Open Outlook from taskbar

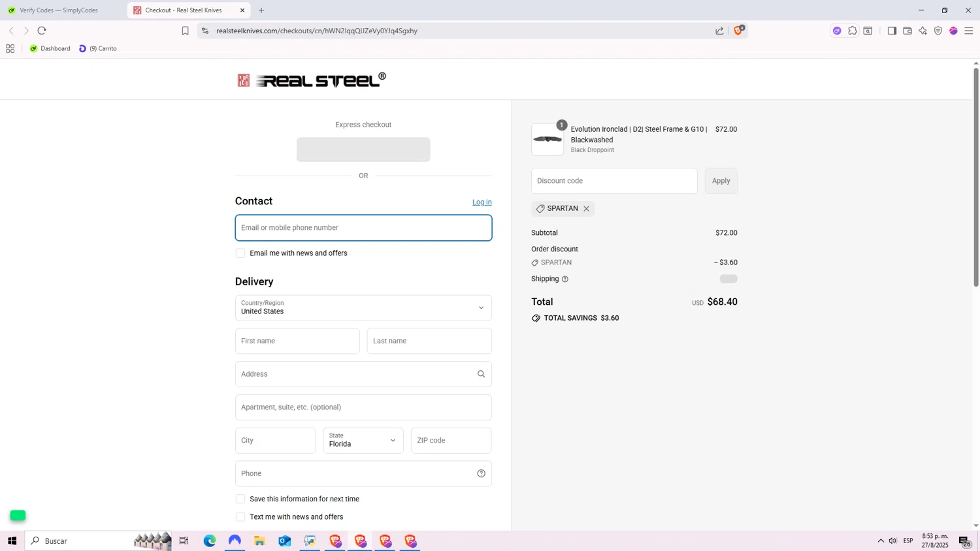(x=285, y=541)
